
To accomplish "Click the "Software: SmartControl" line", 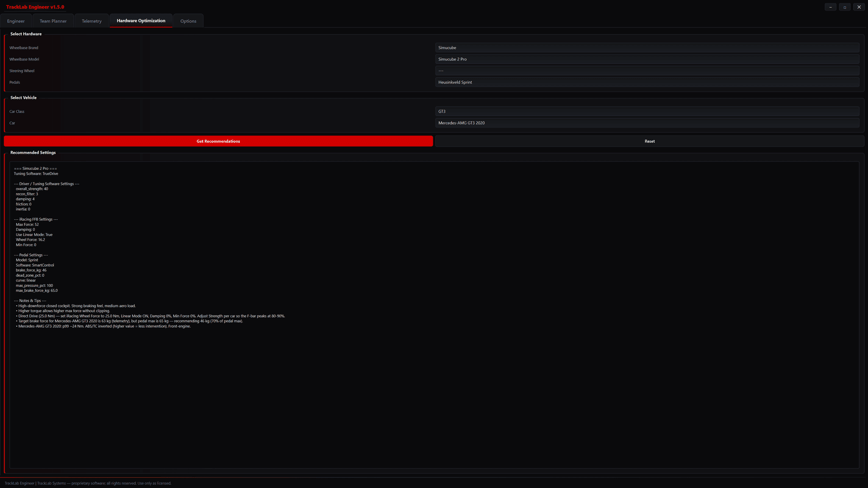I will [35, 265].
